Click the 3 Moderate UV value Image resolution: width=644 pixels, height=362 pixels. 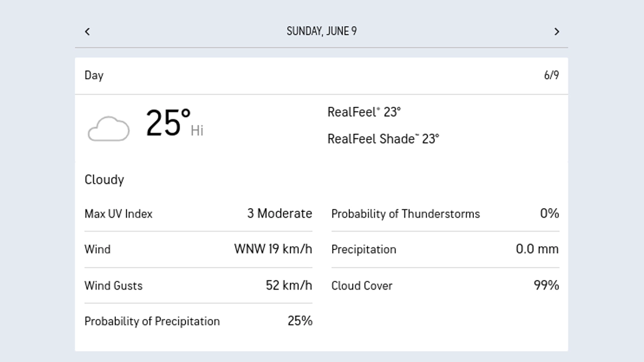279,213
